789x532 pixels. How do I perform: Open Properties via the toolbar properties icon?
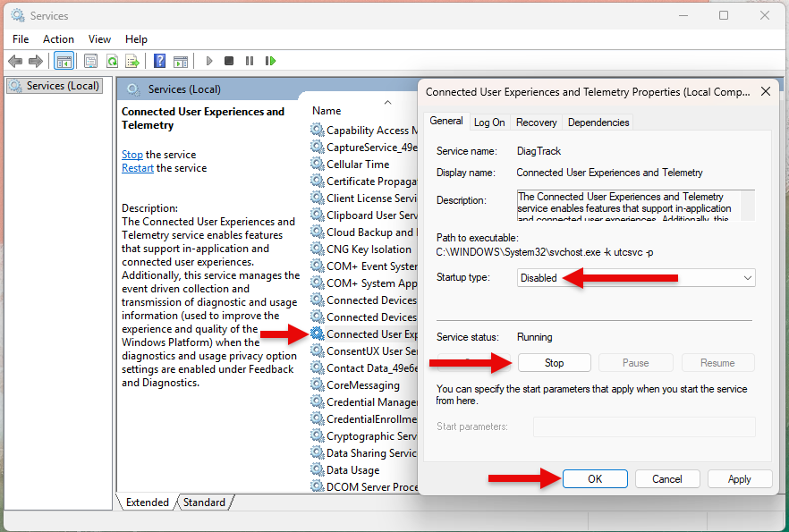90,62
